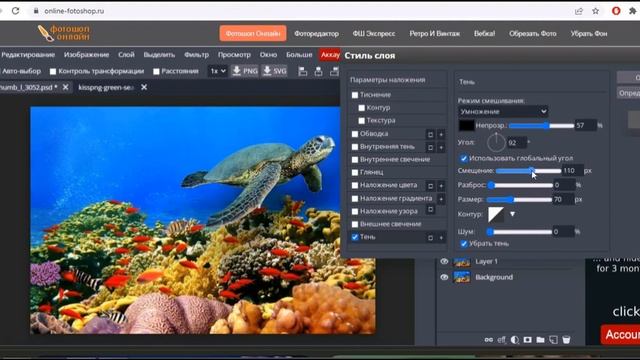Click the square icon beside Тень
Viewport: 640px width, 360px height.
(x=430, y=238)
